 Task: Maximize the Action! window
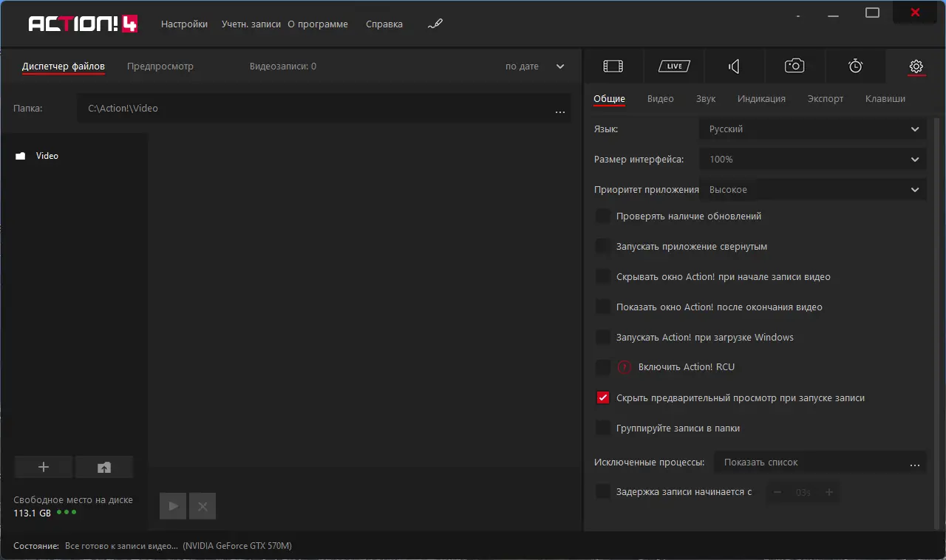click(x=873, y=13)
